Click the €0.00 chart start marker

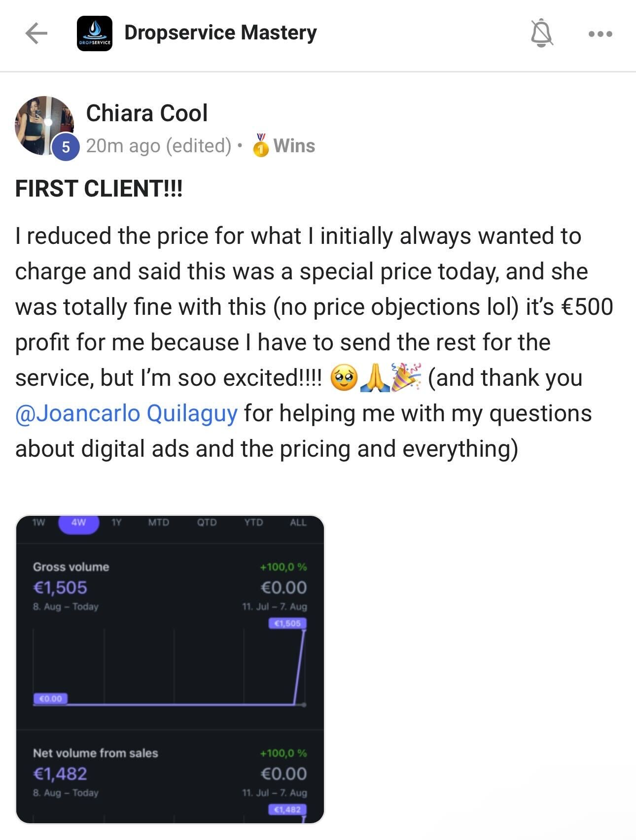(x=50, y=699)
